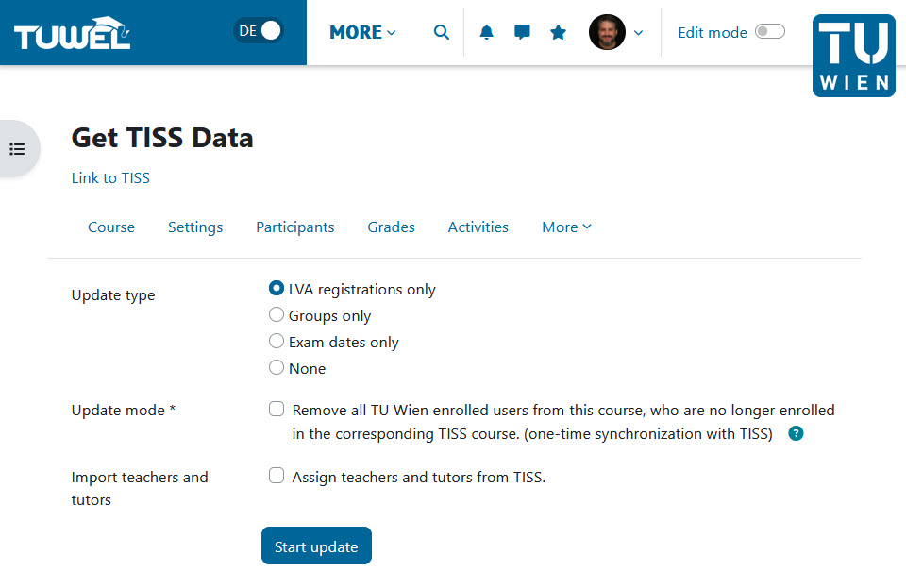Click the TUWEL logo

tap(71, 29)
